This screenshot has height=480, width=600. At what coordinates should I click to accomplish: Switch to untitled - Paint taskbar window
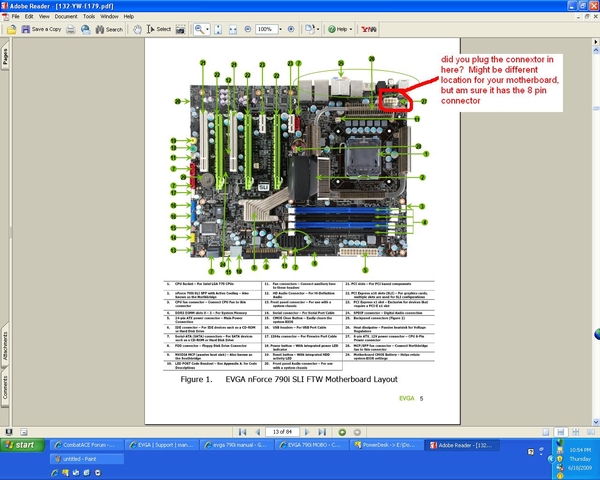click(x=86, y=459)
